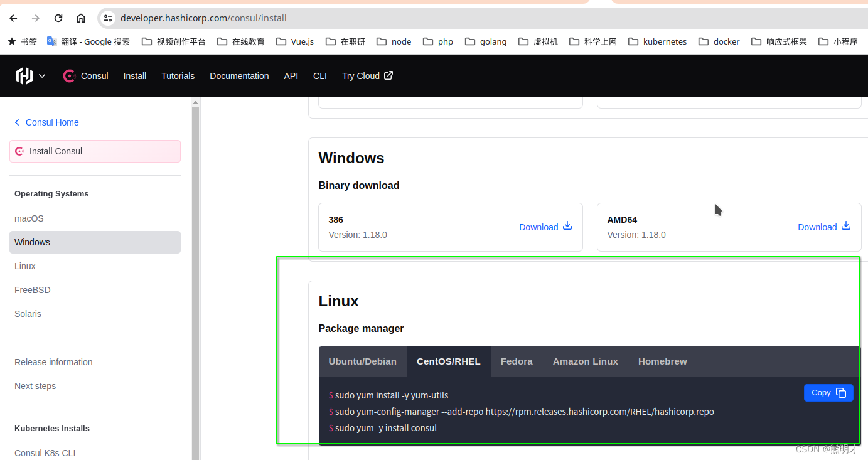The width and height of the screenshot is (868, 460).
Task: Open the Install nav item
Action: (134, 76)
